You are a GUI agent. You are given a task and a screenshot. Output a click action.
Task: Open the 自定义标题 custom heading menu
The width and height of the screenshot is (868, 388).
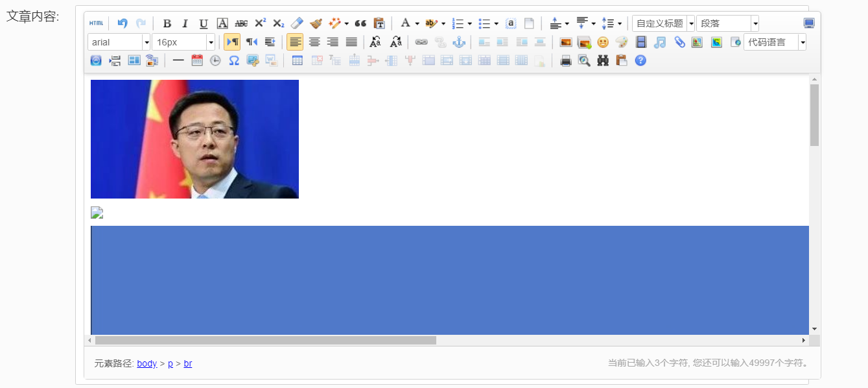tap(691, 23)
